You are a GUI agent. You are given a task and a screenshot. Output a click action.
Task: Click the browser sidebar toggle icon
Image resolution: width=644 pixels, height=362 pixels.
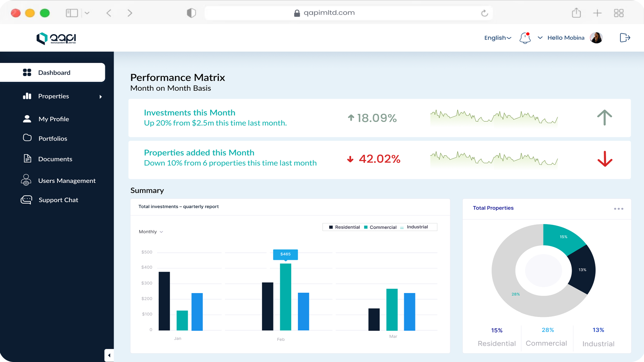tap(72, 13)
